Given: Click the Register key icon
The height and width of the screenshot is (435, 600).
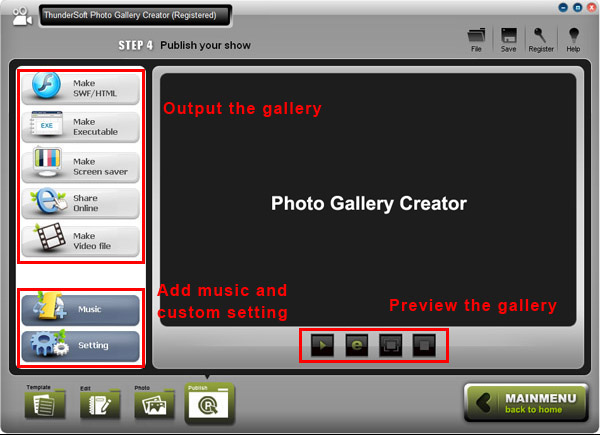Looking at the screenshot, I should 541,40.
